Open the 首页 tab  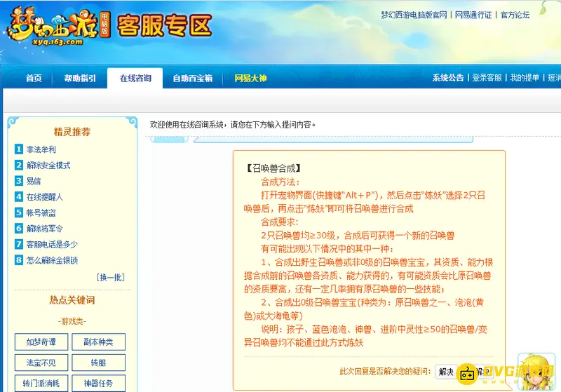[x=34, y=79]
